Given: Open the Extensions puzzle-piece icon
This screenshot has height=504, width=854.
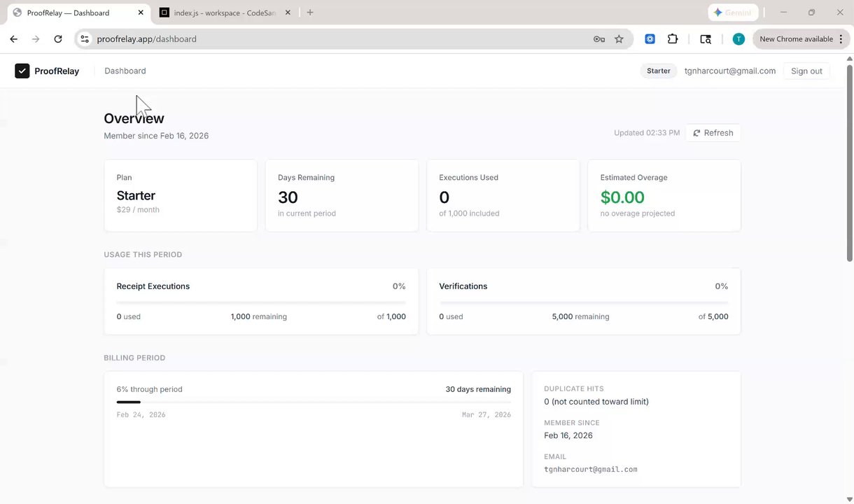Looking at the screenshot, I should [673, 39].
